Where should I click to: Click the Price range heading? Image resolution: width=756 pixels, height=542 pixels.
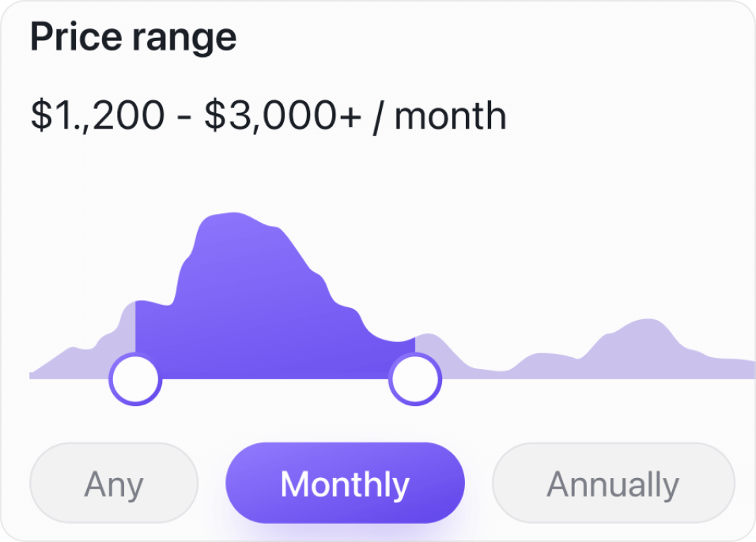[133, 36]
